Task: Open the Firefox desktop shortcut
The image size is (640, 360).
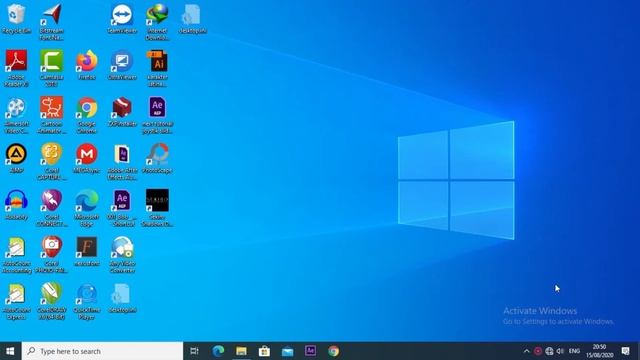Action: click(x=87, y=65)
